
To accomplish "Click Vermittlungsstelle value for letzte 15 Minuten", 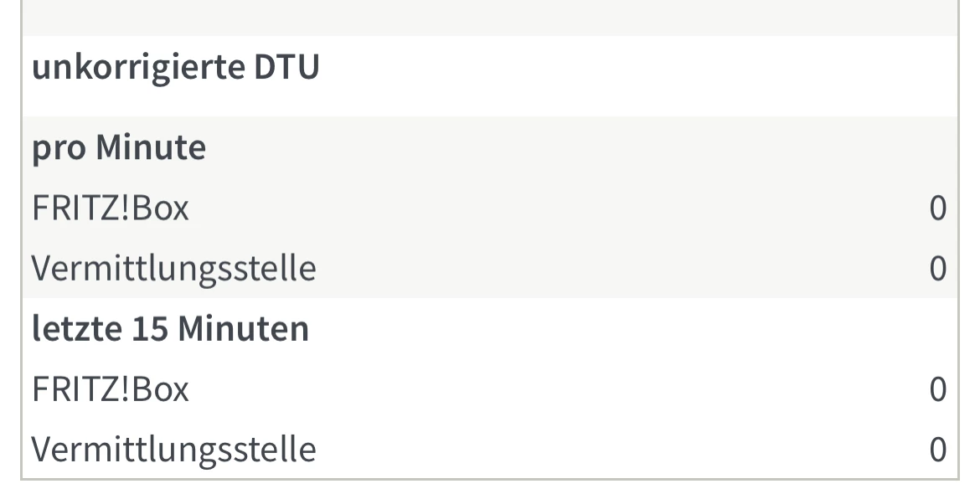I will [937, 450].
